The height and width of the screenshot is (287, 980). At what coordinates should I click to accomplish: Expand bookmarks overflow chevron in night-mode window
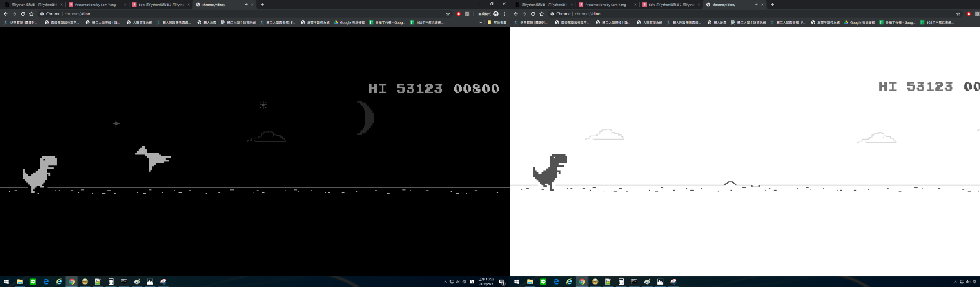pos(481,22)
